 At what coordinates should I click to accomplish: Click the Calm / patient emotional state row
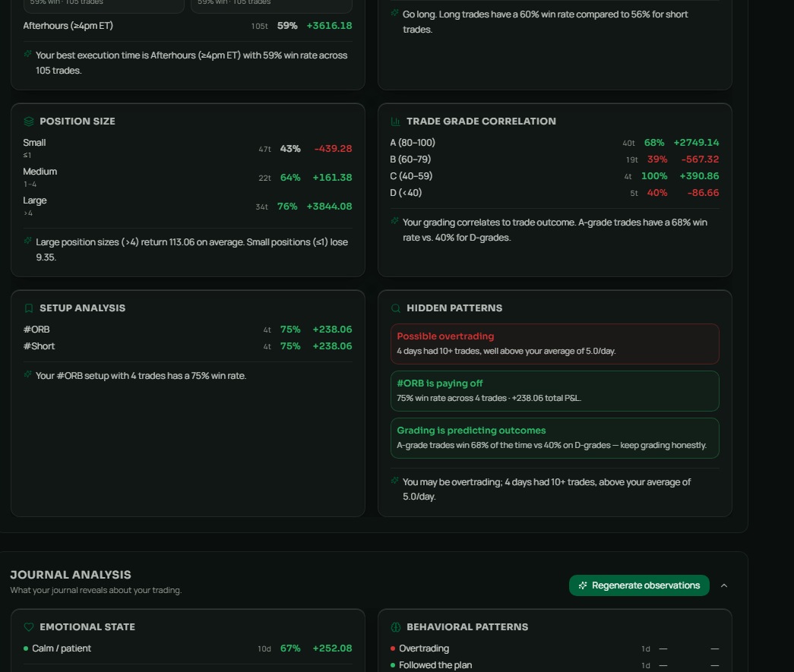(x=188, y=648)
